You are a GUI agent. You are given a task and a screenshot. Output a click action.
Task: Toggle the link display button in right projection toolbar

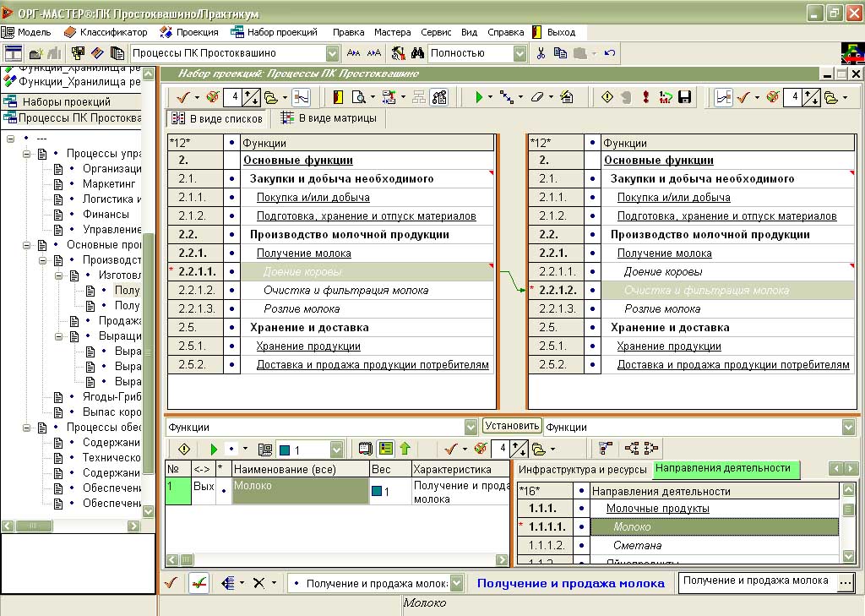tap(723, 98)
